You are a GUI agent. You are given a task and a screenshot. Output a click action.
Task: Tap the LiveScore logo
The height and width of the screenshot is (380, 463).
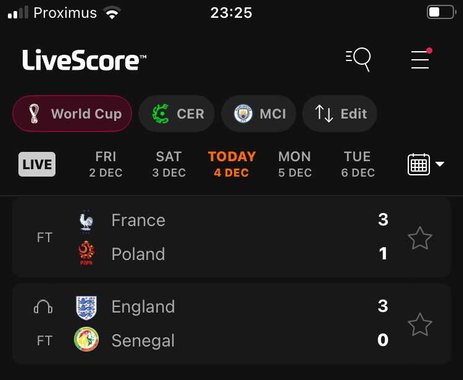pos(84,60)
